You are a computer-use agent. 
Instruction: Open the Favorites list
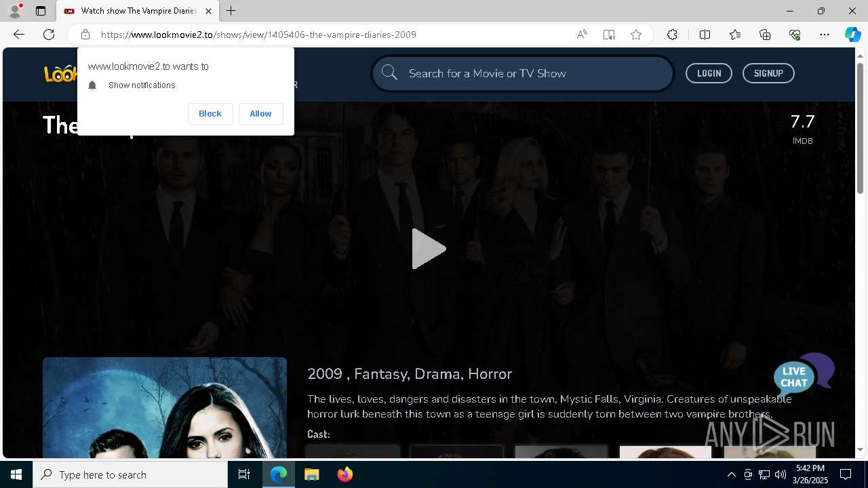735,35
